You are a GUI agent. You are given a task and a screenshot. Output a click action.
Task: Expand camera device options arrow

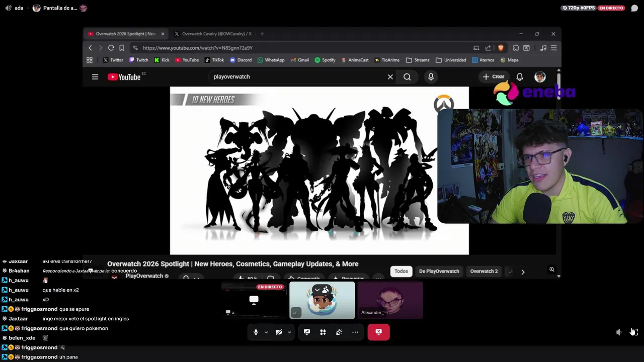(x=289, y=332)
